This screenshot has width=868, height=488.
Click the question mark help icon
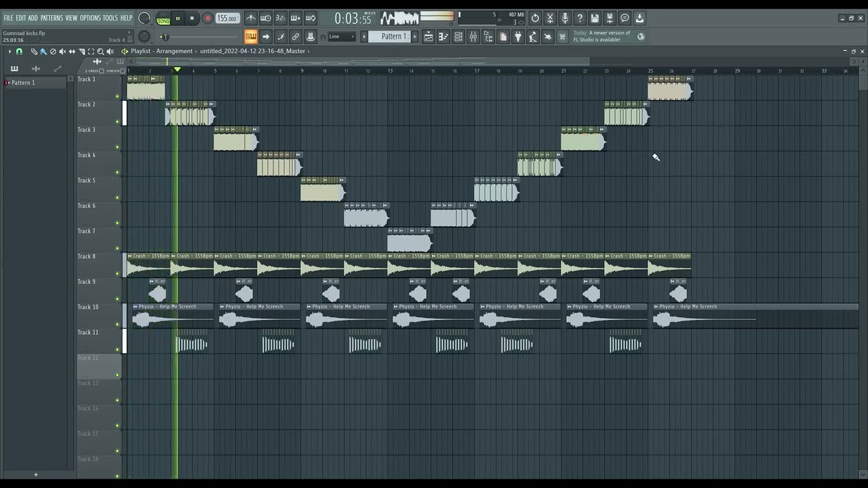click(x=580, y=18)
